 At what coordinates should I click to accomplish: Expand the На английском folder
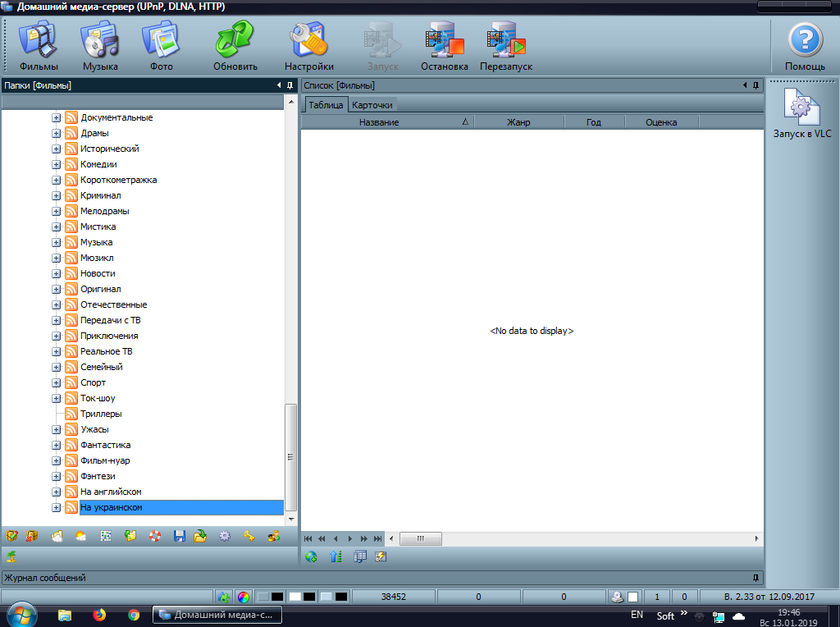pos(57,492)
